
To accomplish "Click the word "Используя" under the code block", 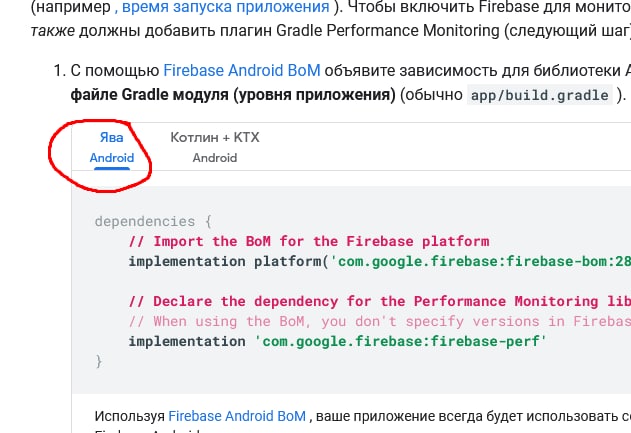I will (x=129, y=415).
